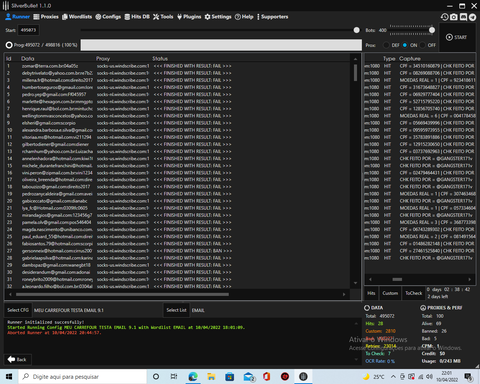Click right arrow of hits panel scrollbar
Screen dimensions: 480x384
[470, 279]
